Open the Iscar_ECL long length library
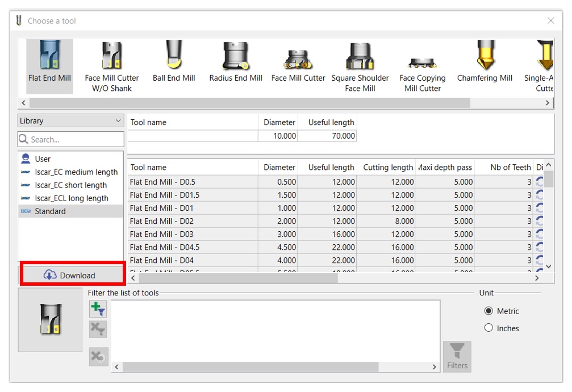572x392 pixels. [x=72, y=198]
